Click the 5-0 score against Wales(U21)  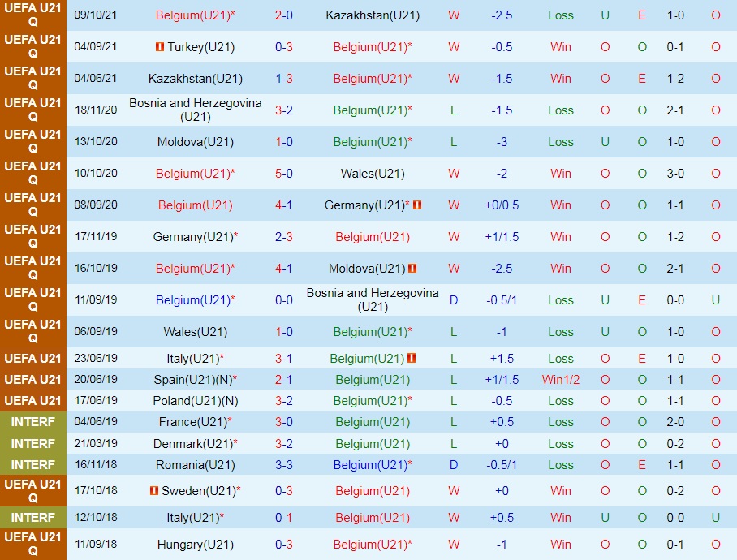[284, 174]
